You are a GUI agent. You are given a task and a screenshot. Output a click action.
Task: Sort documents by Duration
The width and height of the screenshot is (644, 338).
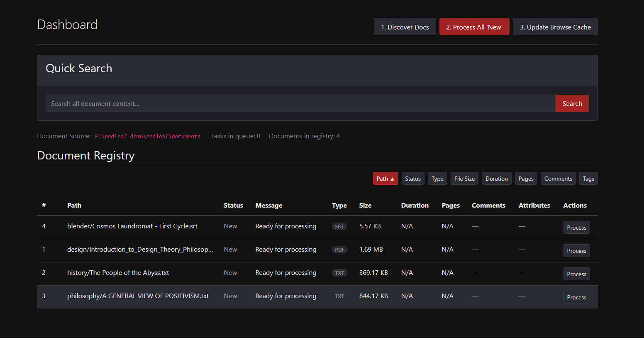tap(496, 179)
